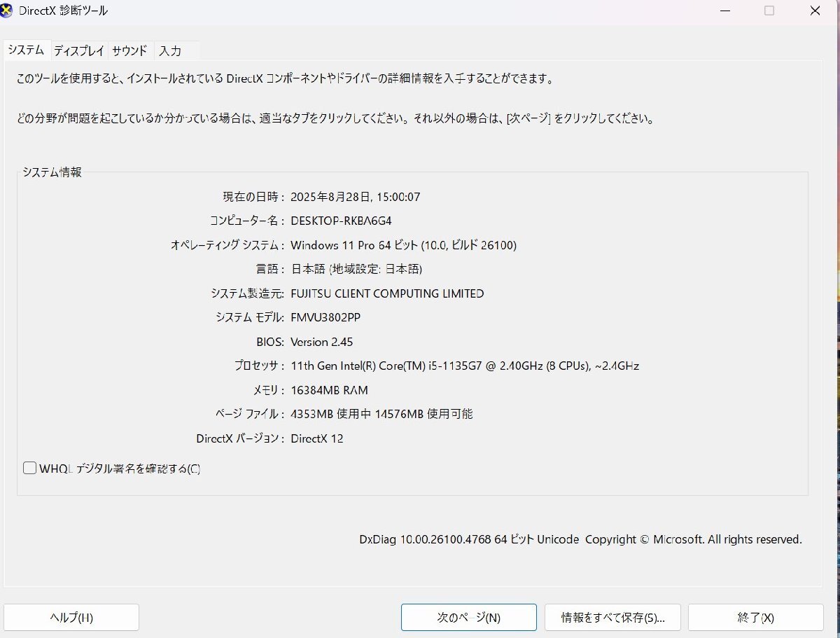Minimize the DirectX diagnostic window
The width and height of the screenshot is (840, 638).
[724, 11]
